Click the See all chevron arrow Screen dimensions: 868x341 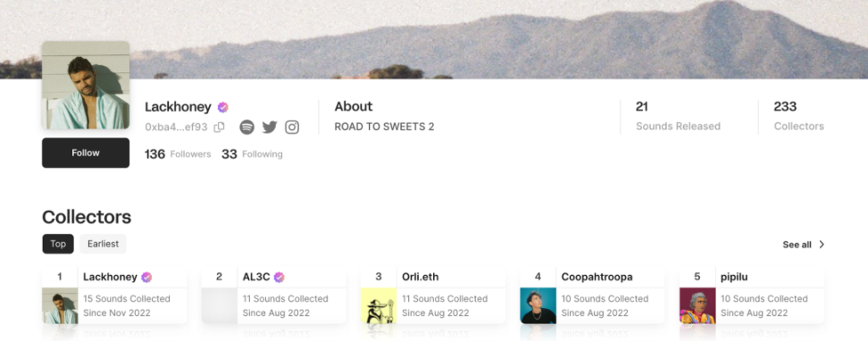[x=822, y=244]
